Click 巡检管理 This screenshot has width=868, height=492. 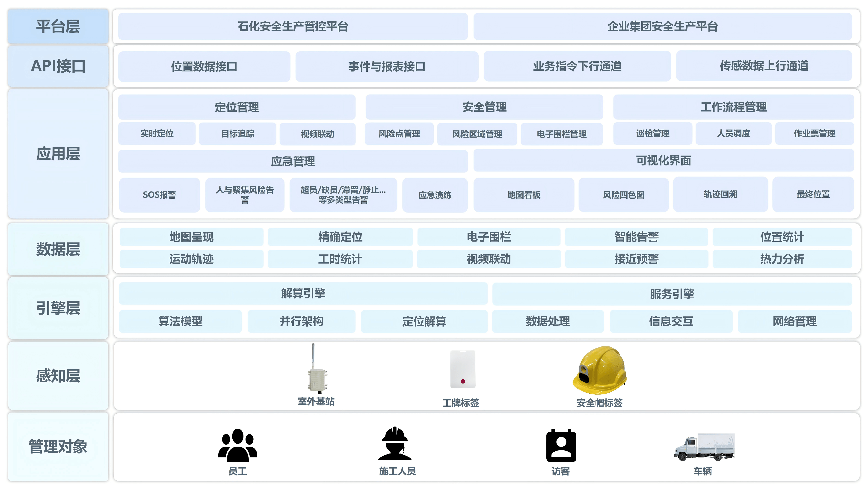[x=653, y=133]
